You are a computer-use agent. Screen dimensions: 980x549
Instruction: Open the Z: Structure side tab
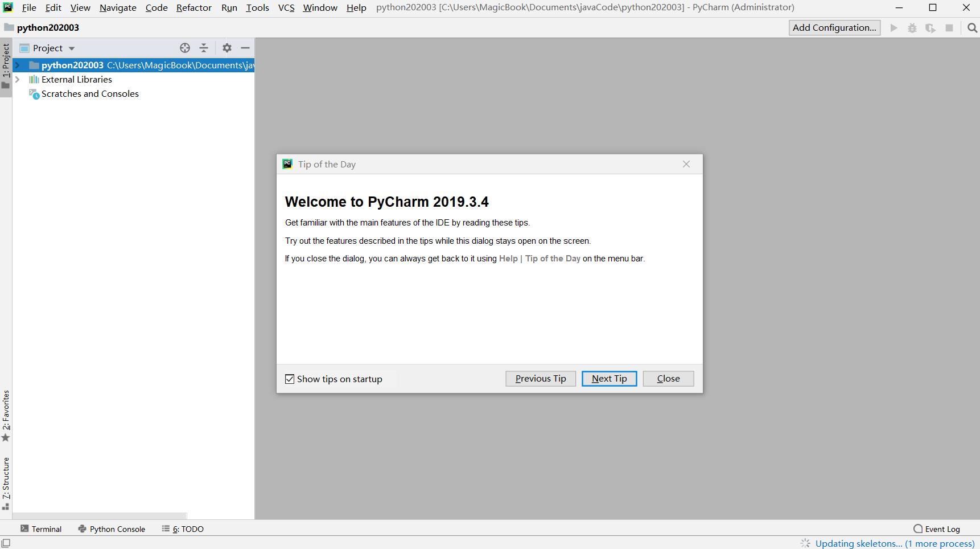click(6, 484)
